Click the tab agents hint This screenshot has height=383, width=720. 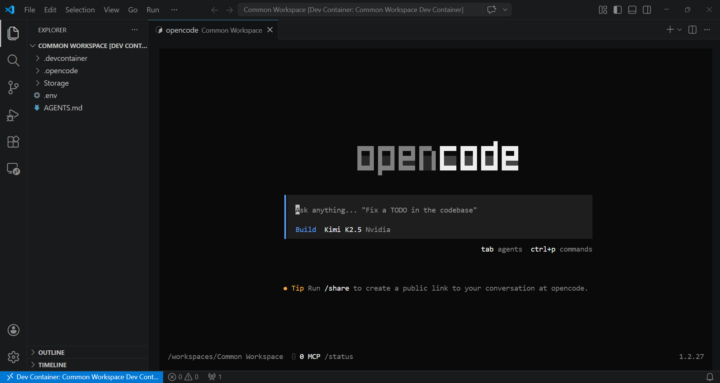(501, 249)
